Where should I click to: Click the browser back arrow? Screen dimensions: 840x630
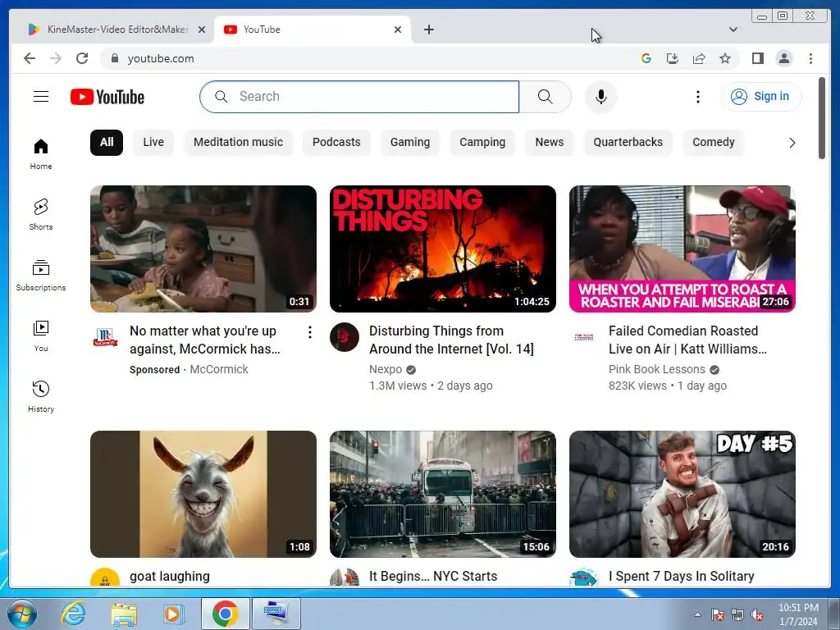coord(30,58)
